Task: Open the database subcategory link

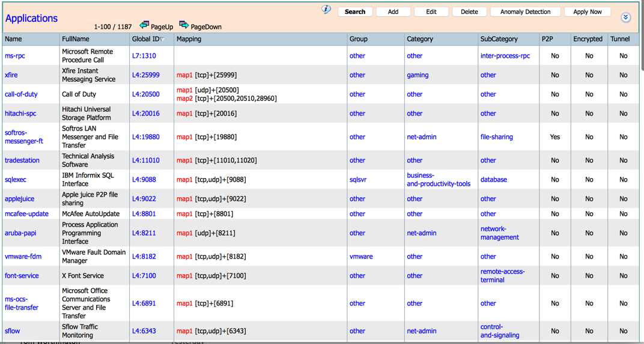Action: tap(494, 180)
